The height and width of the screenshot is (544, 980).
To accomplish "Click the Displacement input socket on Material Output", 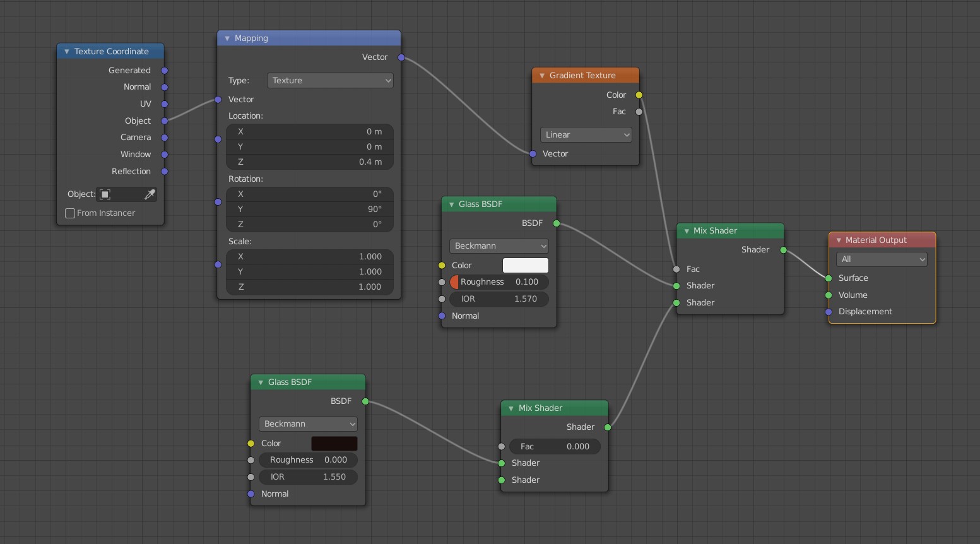I will pyautogui.click(x=829, y=312).
